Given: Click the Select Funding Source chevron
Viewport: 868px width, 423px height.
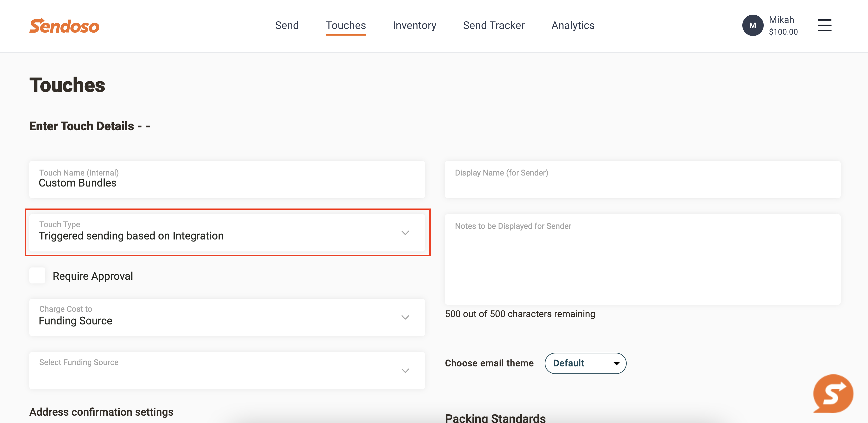Looking at the screenshot, I should tap(405, 370).
